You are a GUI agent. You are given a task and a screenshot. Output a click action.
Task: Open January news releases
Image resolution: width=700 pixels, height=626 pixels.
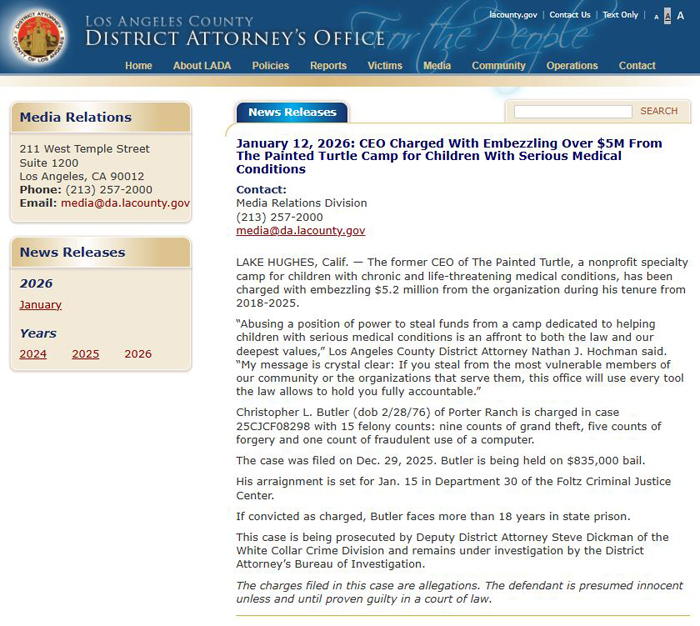coord(40,305)
